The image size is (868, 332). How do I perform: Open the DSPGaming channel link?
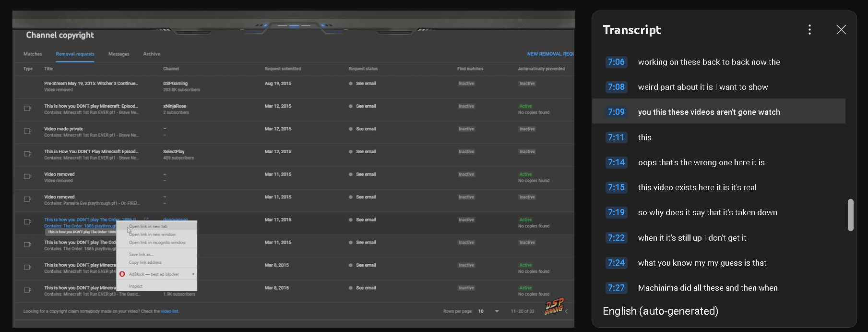click(x=175, y=83)
